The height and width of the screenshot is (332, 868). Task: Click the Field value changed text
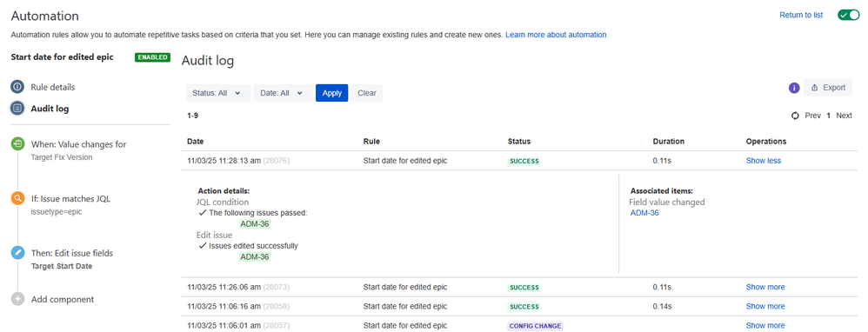667,203
